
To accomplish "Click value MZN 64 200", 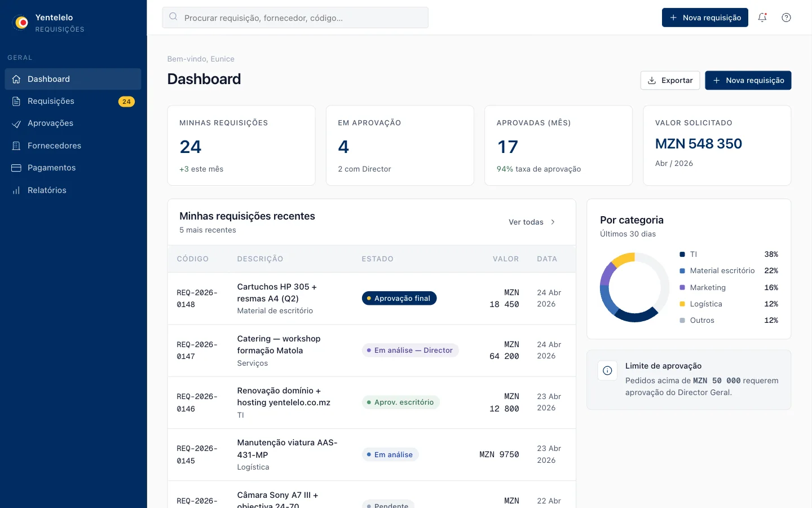I will coord(504,351).
